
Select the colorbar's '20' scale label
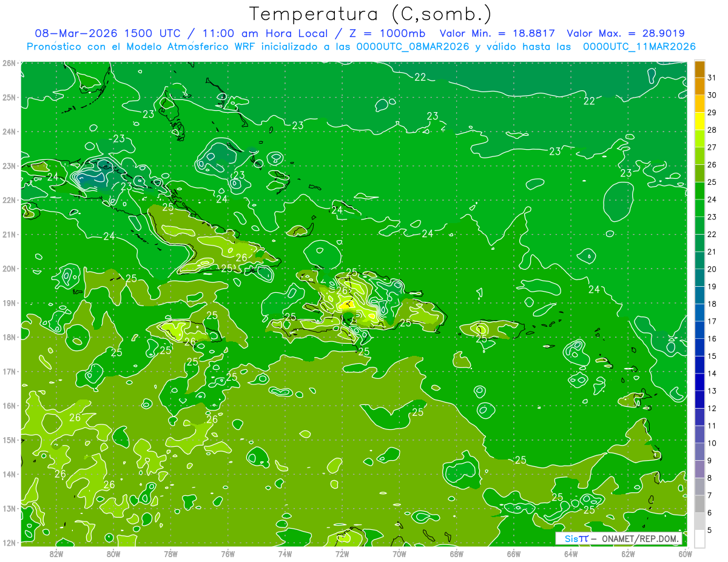712,269
